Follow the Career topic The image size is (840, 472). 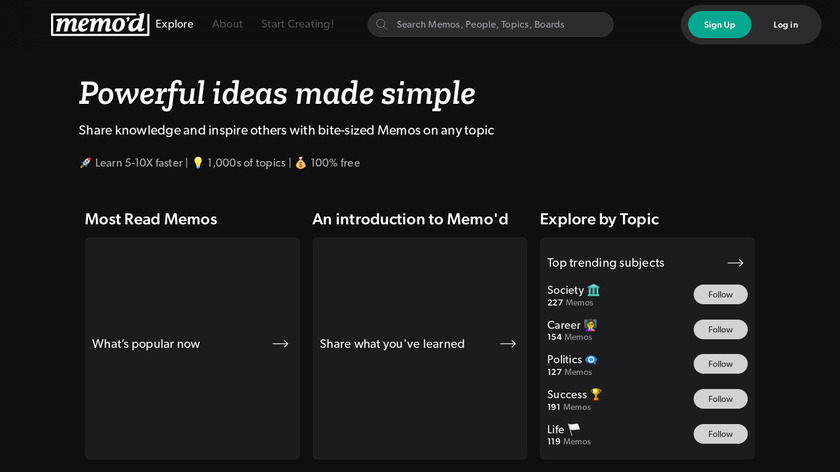point(720,329)
